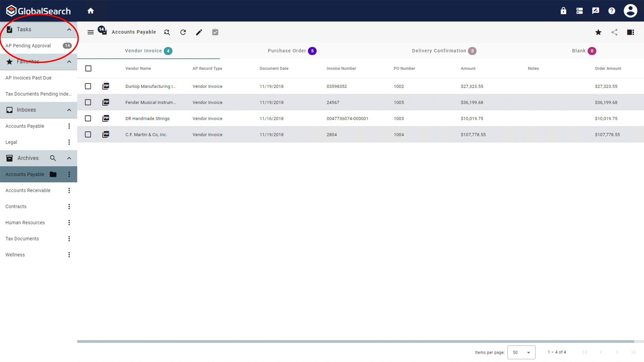Click the share icon above the results

(614, 32)
